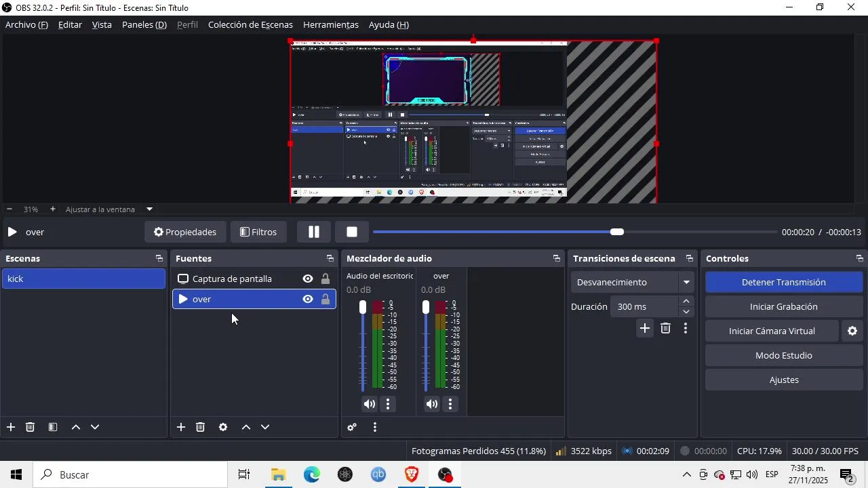This screenshot has width=868, height=488.
Task: Open Audio del escritorio options dots
Action: [388, 404]
